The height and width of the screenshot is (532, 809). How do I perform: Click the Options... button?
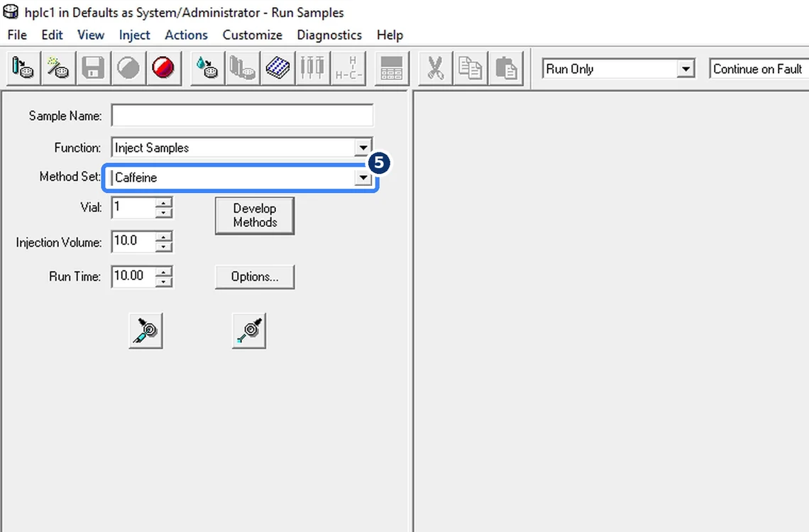click(x=255, y=277)
